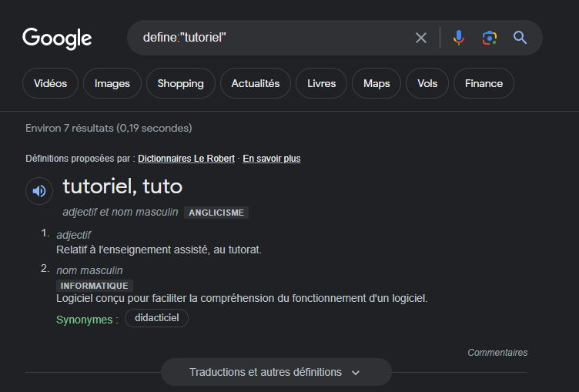The width and height of the screenshot is (579, 392).
Task: Click the 'Logiciel conçu pour faciliter' definition
Action: (x=242, y=298)
